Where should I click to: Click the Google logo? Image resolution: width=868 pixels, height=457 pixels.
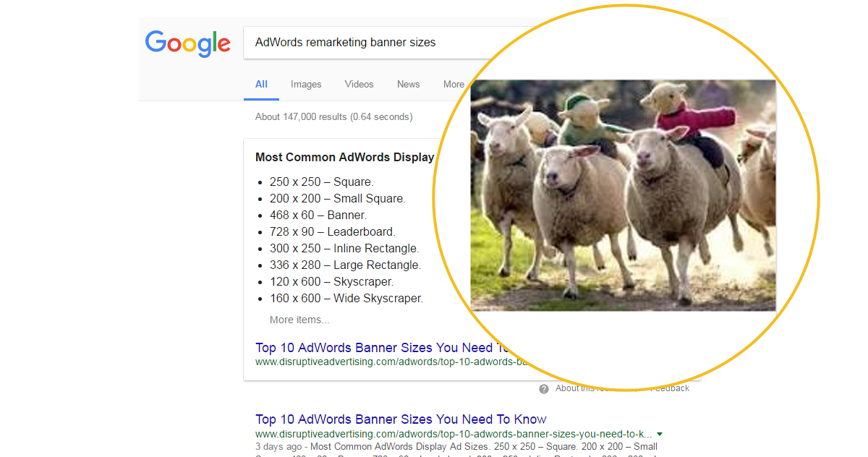click(188, 43)
